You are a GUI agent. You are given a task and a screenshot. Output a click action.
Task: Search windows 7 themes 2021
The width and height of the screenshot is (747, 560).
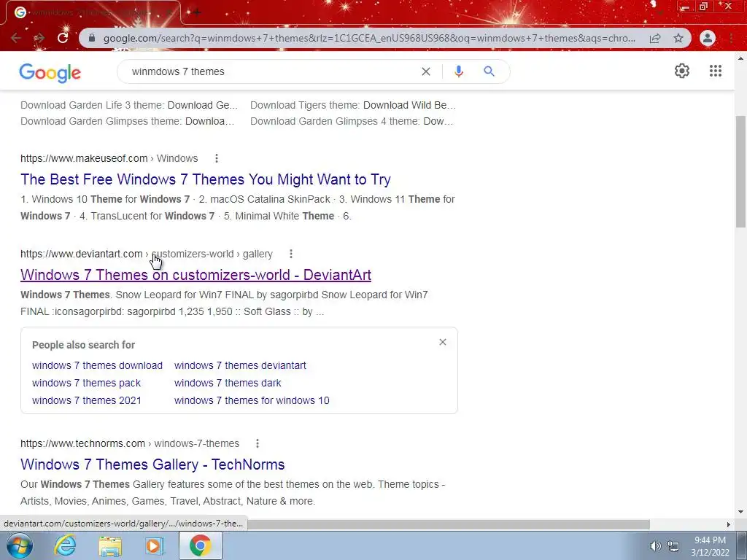coord(87,401)
